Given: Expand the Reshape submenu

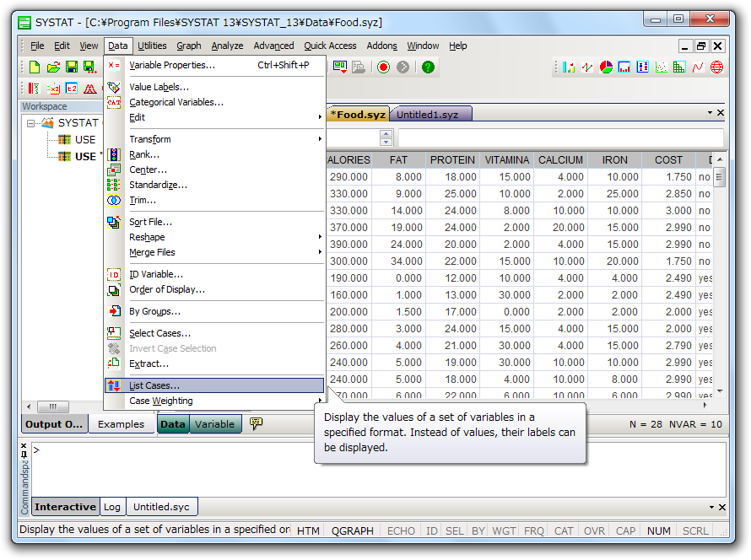Looking at the screenshot, I should pos(214,237).
